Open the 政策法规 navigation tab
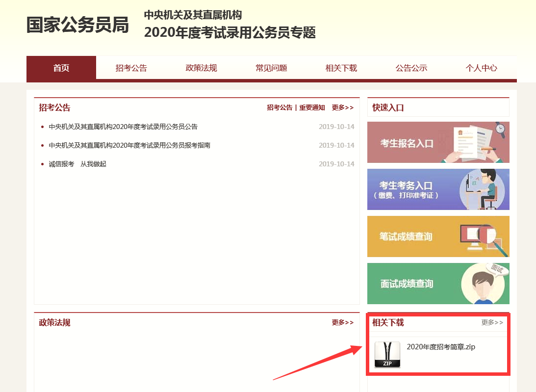The height and width of the screenshot is (392, 536). (201, 68)
